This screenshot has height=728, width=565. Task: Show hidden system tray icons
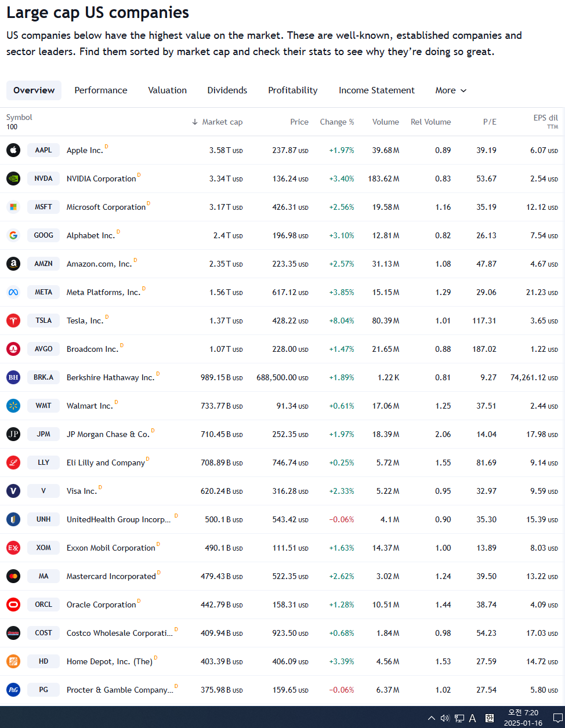coord(431,718)
